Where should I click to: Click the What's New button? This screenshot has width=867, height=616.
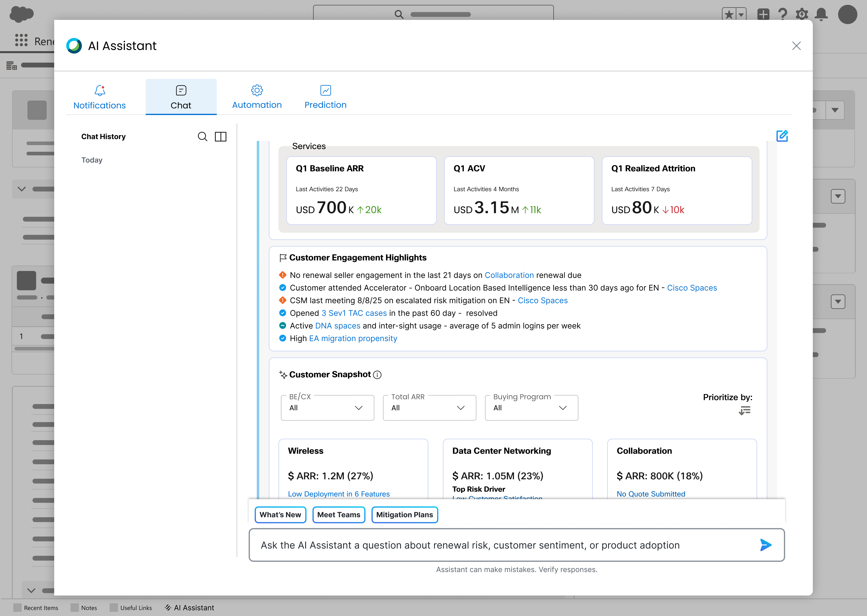[x=280, y=515]
